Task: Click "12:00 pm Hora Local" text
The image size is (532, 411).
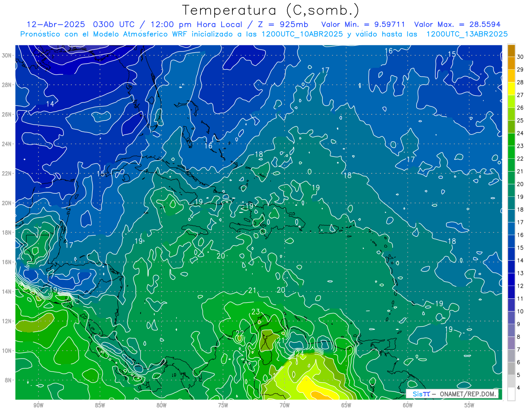Action: coord(196,24)
